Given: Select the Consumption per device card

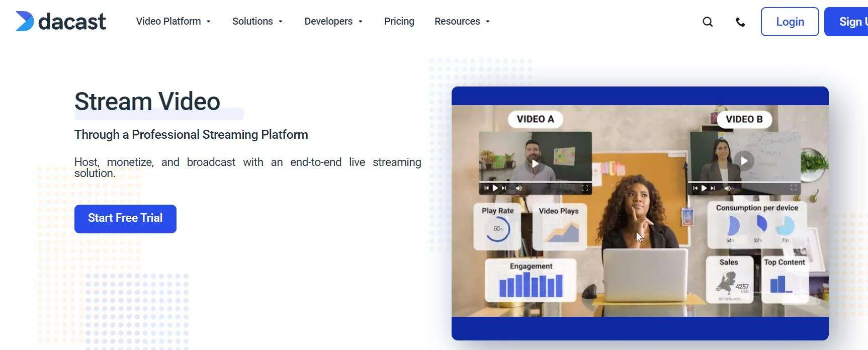Looking at the screenshot, I should (757, 225).
